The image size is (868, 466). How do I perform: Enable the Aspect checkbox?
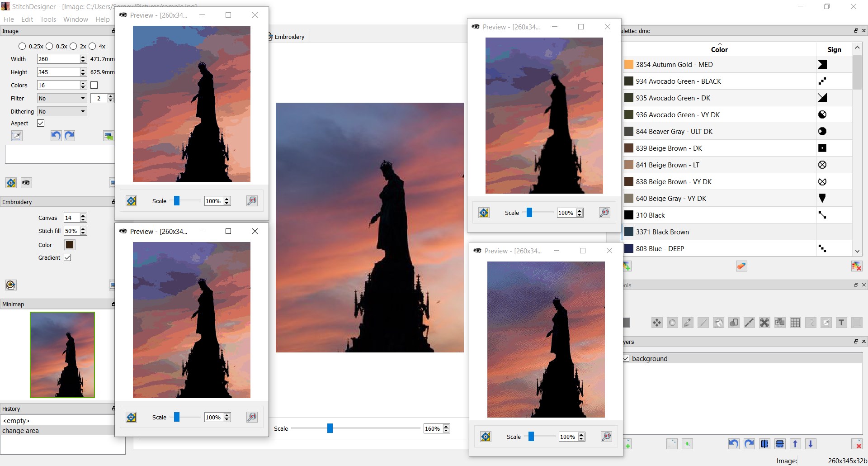[41, 123]
